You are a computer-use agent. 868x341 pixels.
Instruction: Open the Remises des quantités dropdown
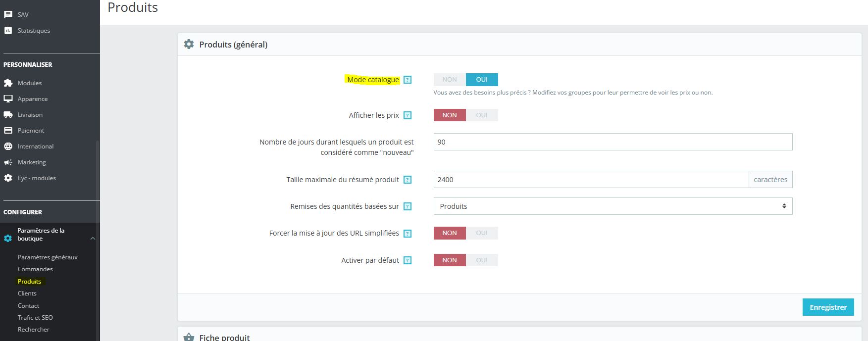[x=613, y=206]
